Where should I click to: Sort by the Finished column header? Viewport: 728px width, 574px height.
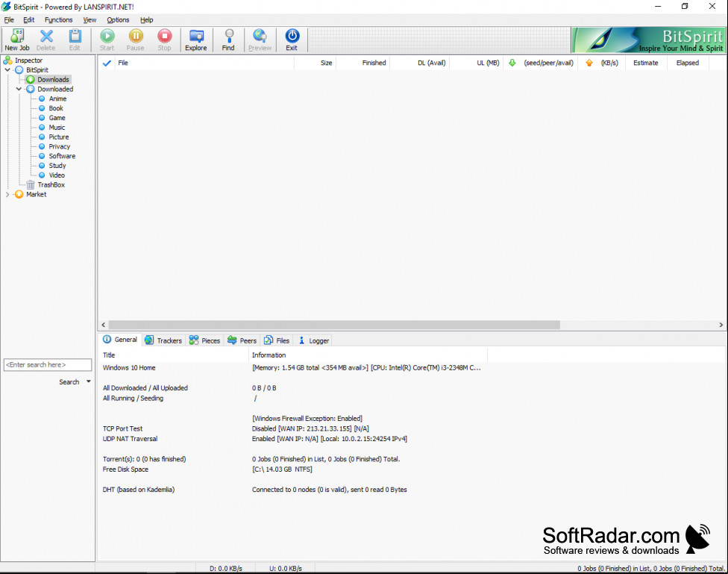[363, 63]
